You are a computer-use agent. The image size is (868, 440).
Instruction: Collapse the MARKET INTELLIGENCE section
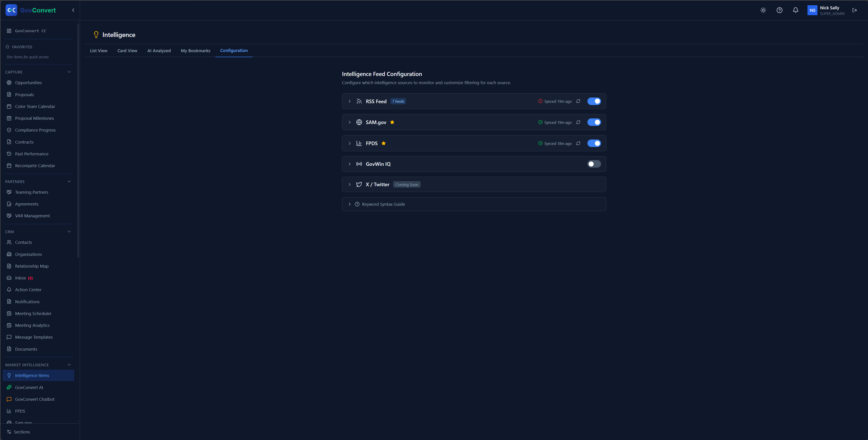(69, 364)
